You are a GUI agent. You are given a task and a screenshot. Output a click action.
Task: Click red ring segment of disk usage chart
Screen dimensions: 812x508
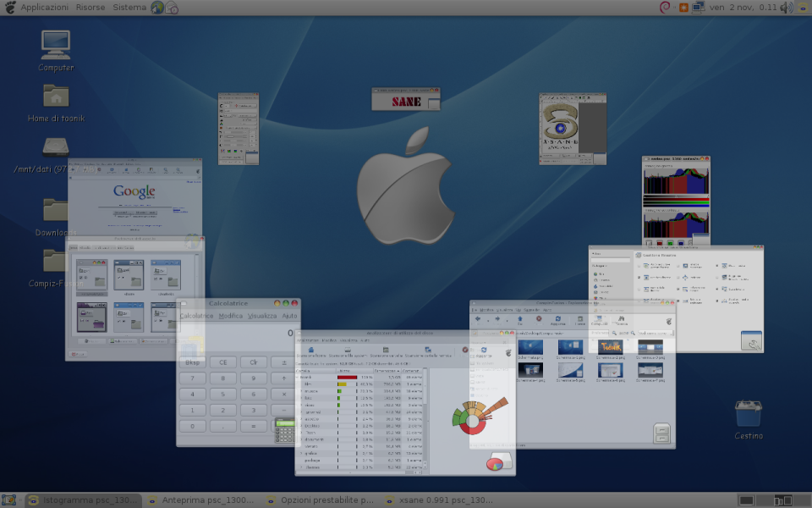tap(472, 429)
